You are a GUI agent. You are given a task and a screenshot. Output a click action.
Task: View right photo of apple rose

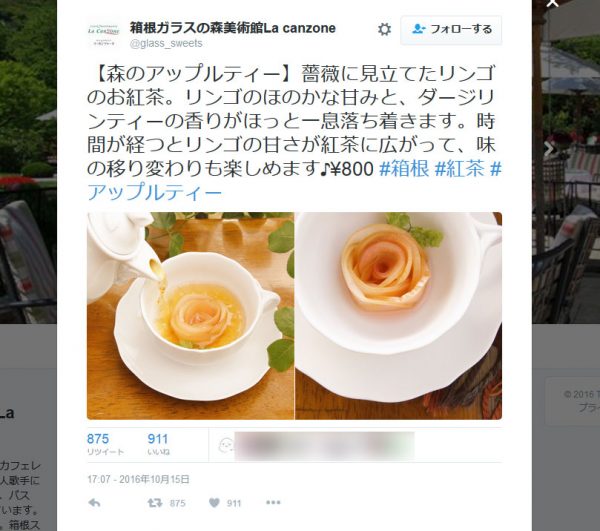click(399, 316)
